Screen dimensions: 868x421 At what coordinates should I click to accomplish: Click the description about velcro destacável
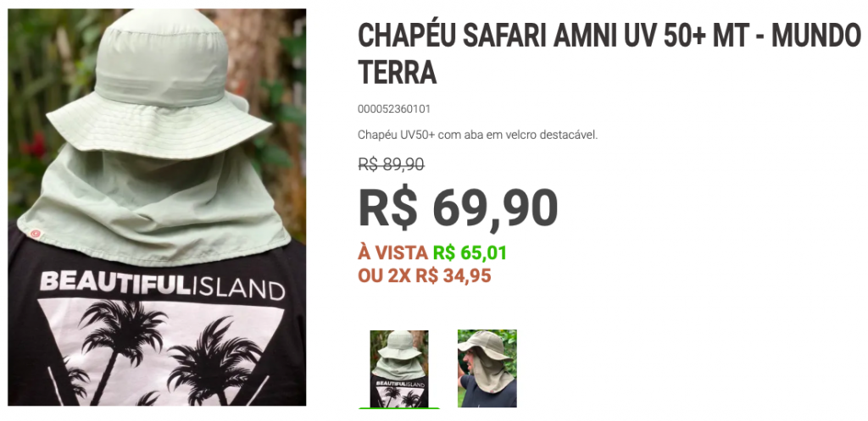point(478,135)
